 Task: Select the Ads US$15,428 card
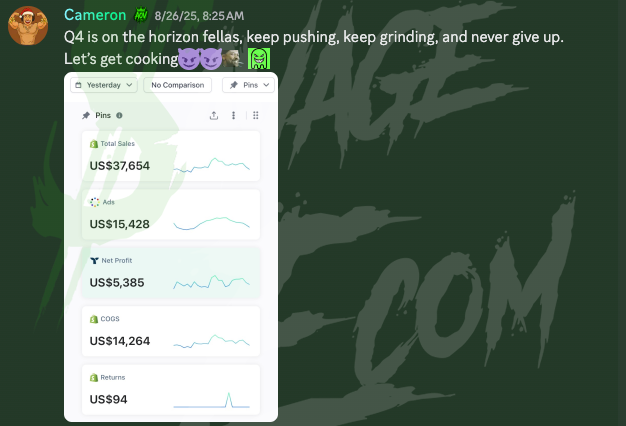point(171,213)
